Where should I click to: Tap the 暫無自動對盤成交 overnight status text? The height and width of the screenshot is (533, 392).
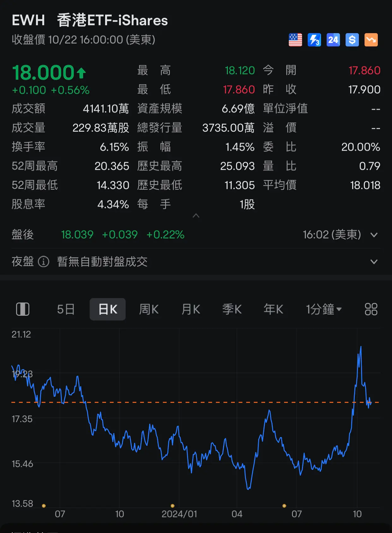(102, 261)
